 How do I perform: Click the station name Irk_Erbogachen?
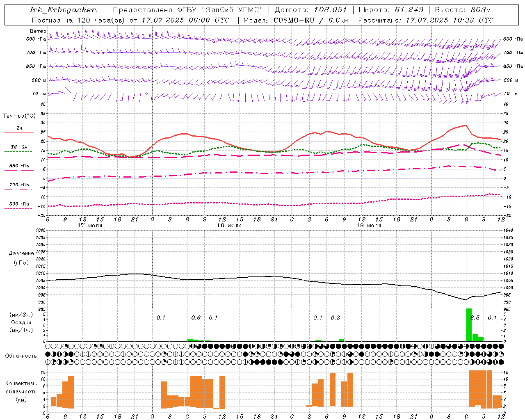(63, 10)
